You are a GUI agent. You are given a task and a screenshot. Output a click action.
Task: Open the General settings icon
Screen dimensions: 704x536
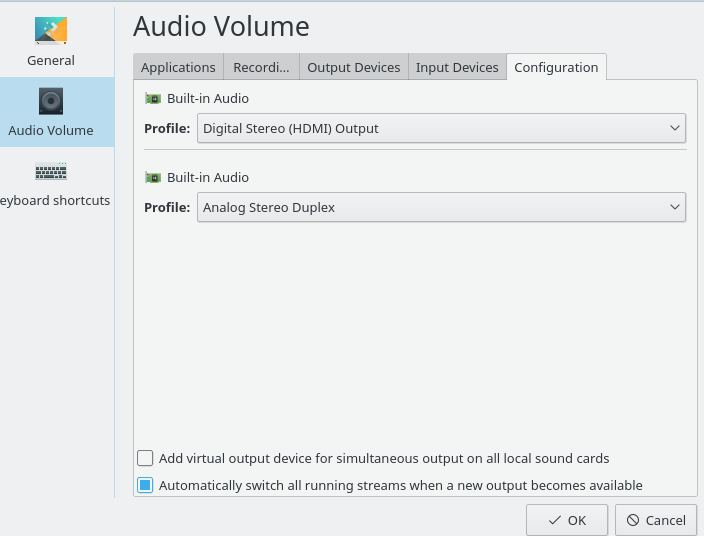51,30
